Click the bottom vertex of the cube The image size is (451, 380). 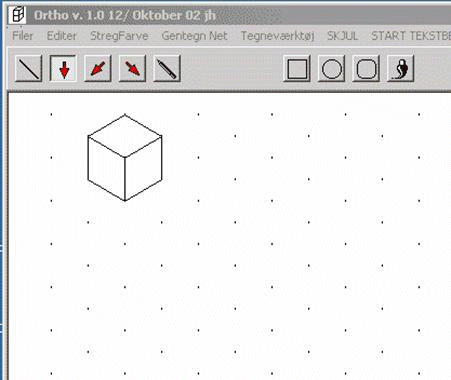coord(125,201)
